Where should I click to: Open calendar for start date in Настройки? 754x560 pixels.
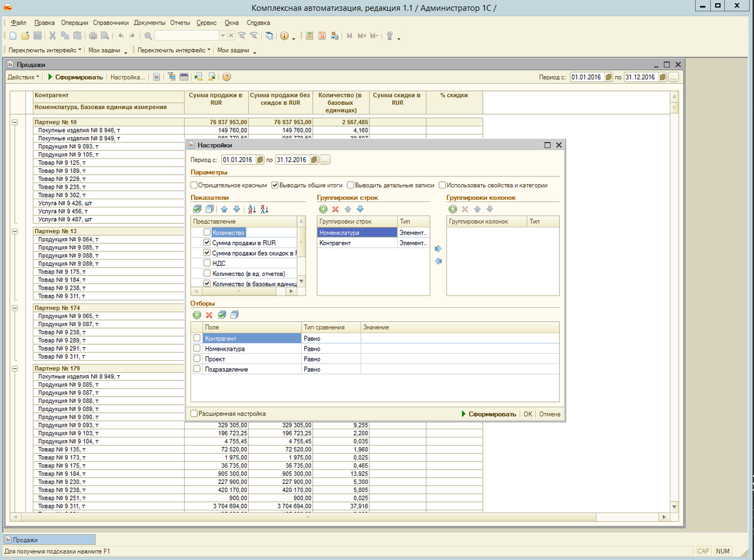pyautogui.click(x=260, y=160)
